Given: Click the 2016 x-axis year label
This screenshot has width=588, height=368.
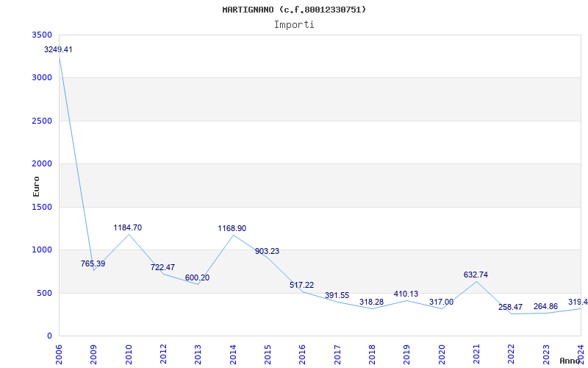Looking at the screenshot, I should (302, 355).
